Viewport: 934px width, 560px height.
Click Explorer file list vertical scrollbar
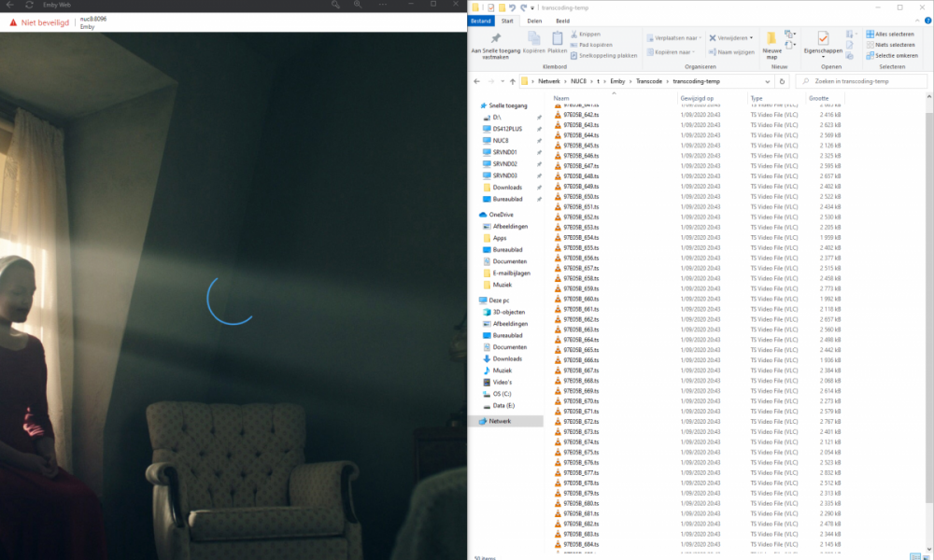(x=929, y=325)
